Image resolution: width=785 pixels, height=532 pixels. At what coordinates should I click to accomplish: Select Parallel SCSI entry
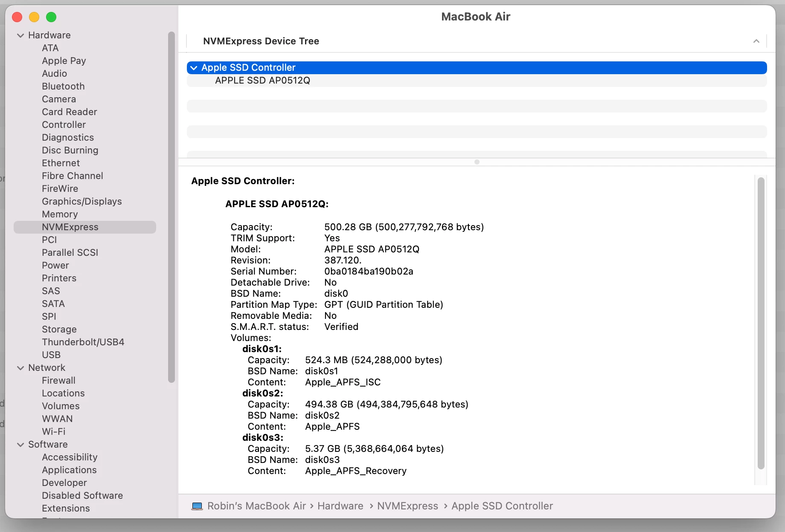pos(70,253)
